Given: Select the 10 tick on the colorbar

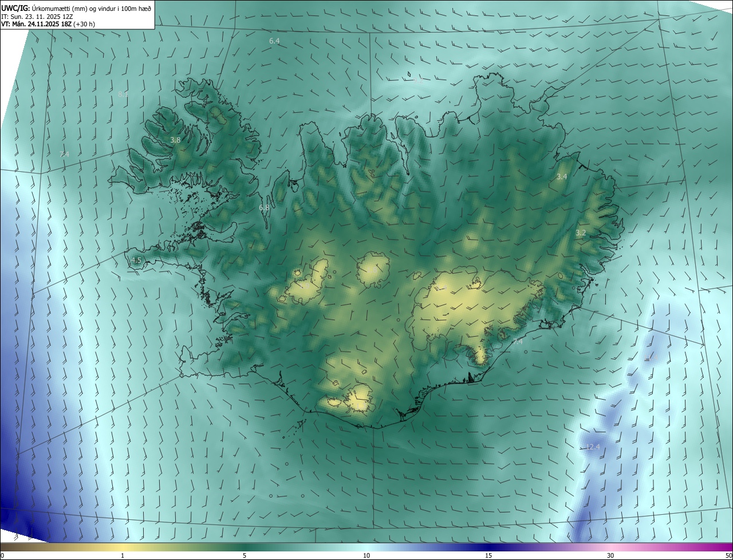Looking at the screenshot, I should 366,555.
